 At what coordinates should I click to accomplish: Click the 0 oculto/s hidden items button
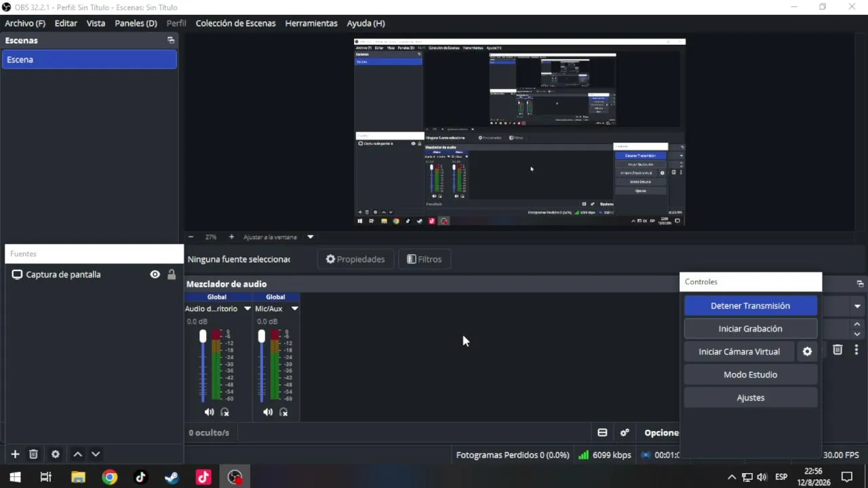click(209, 432)
